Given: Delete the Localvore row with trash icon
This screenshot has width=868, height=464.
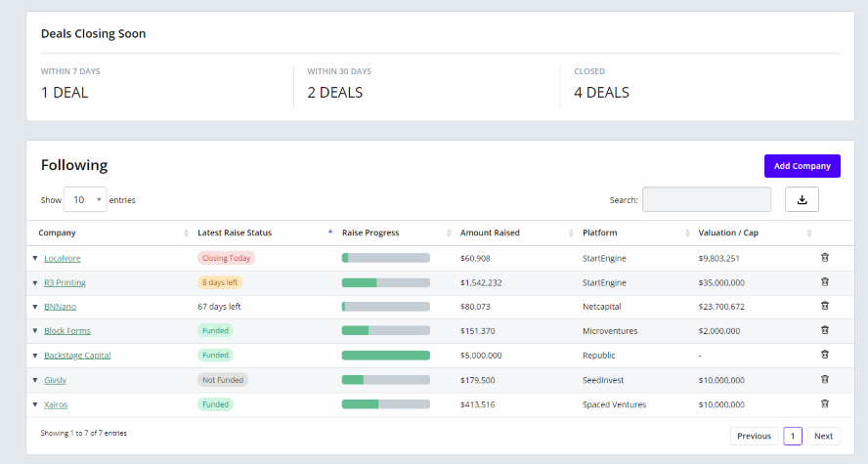Looking at the screenshot, I should [x=824, y=258].
